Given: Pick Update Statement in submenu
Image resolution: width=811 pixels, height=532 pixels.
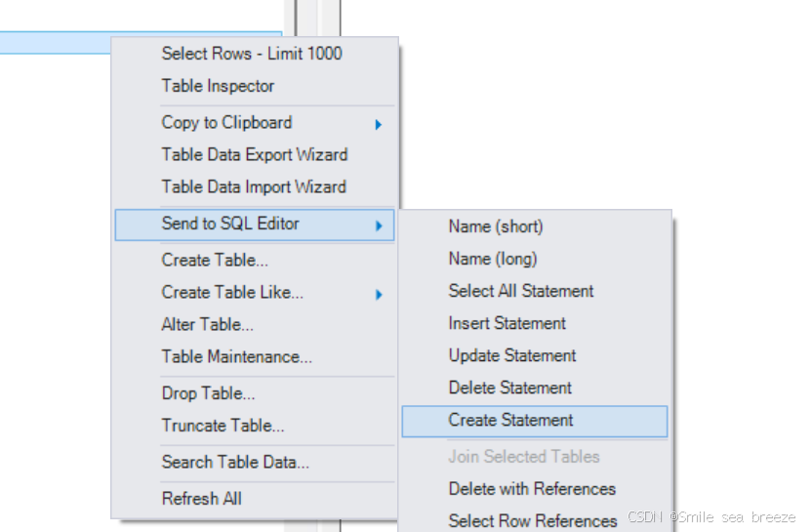Looking at the screenshot, I should tap(512, 355).
